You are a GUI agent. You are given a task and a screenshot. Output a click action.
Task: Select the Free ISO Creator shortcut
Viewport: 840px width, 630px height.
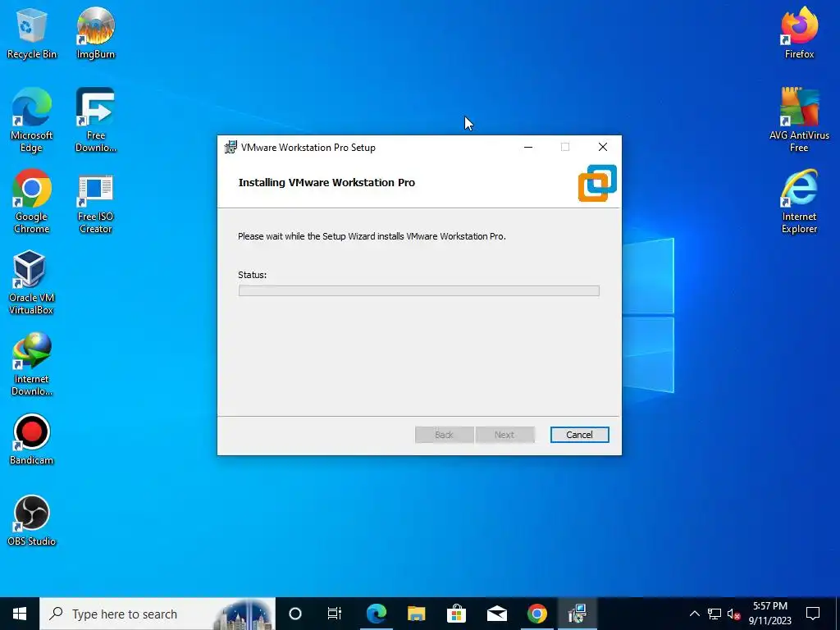coord(95,203)
